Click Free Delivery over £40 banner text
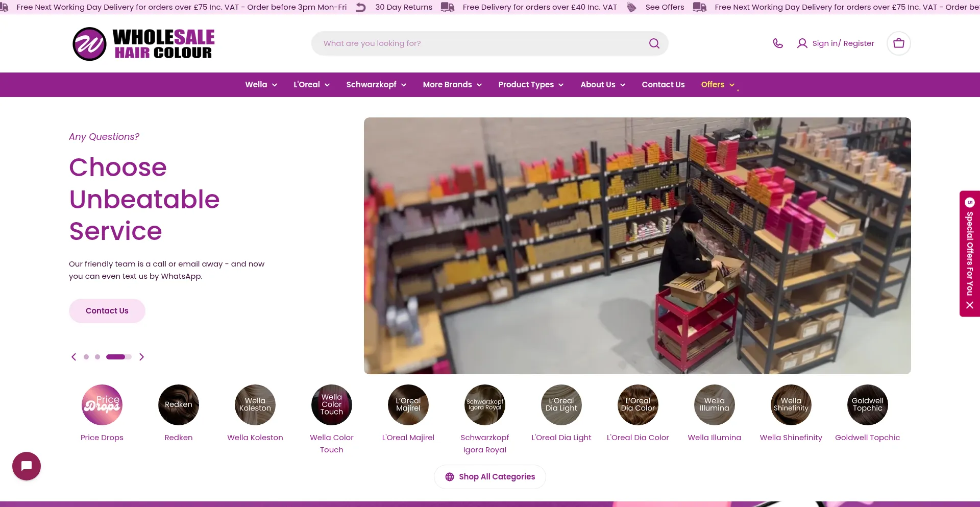This screenshot has width=980, height=507. point(540,7)
